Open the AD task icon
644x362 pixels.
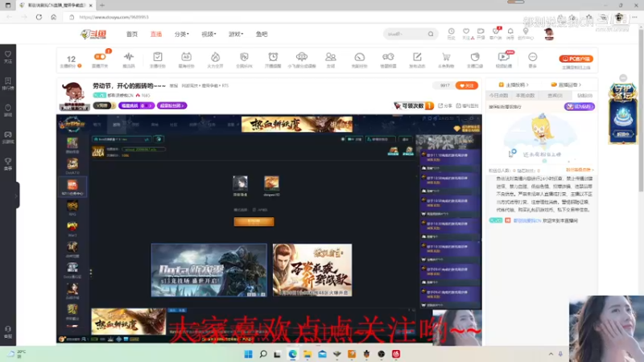(186, 59)
